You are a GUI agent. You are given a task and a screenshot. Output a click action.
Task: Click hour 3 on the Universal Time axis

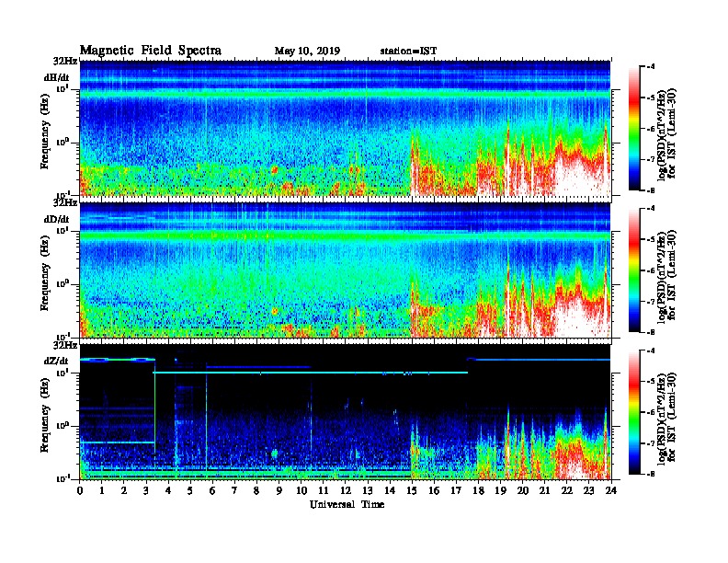[146, 490]
